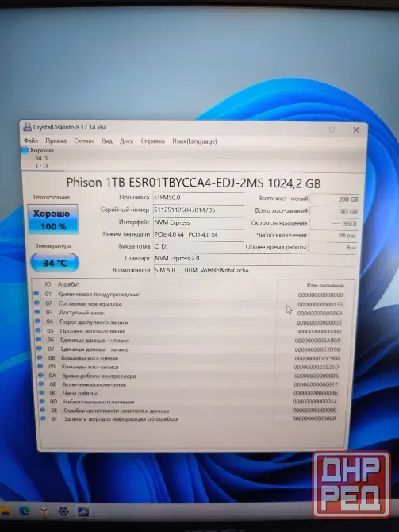
Task: Click the status dot for attribute 01
Action: (x=36, y=294)
